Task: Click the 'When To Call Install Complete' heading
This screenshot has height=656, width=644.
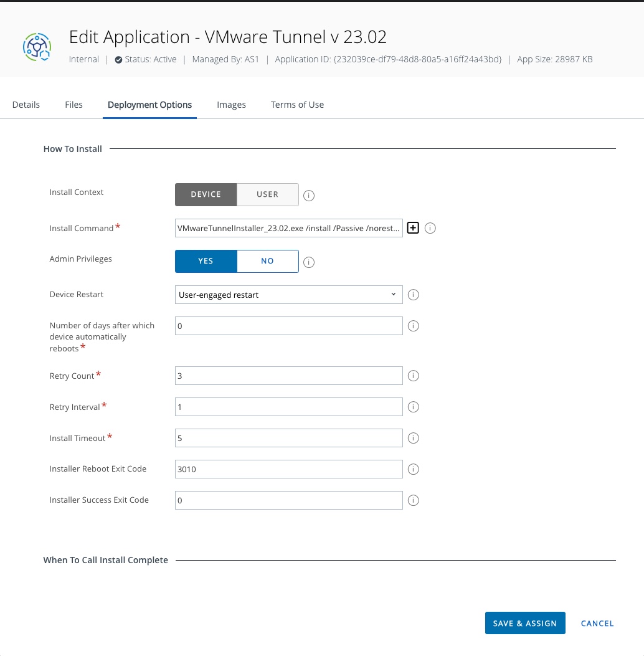Action: [106, 560]
